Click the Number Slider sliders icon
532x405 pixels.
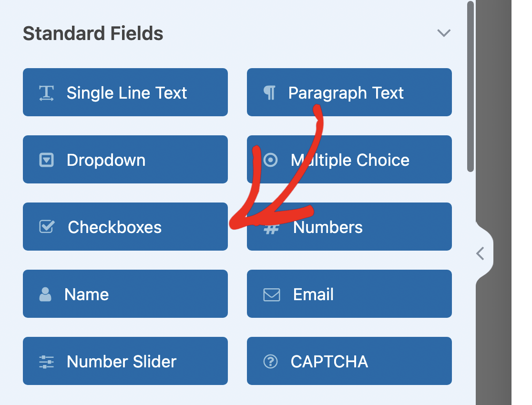tap(46, 362)
